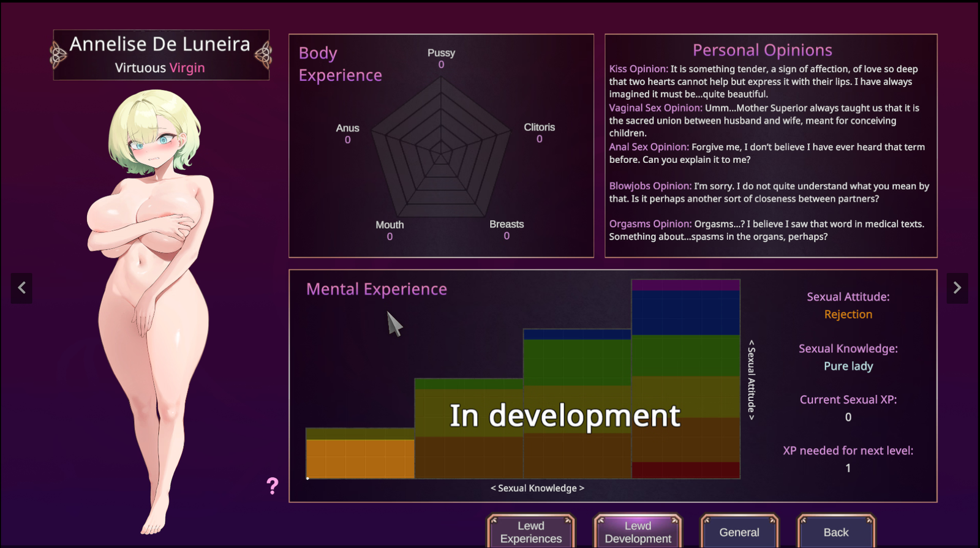Screen dimensions: 980x548
Task: Click the Pure lady knowledge value
Action: pos(848,366)
